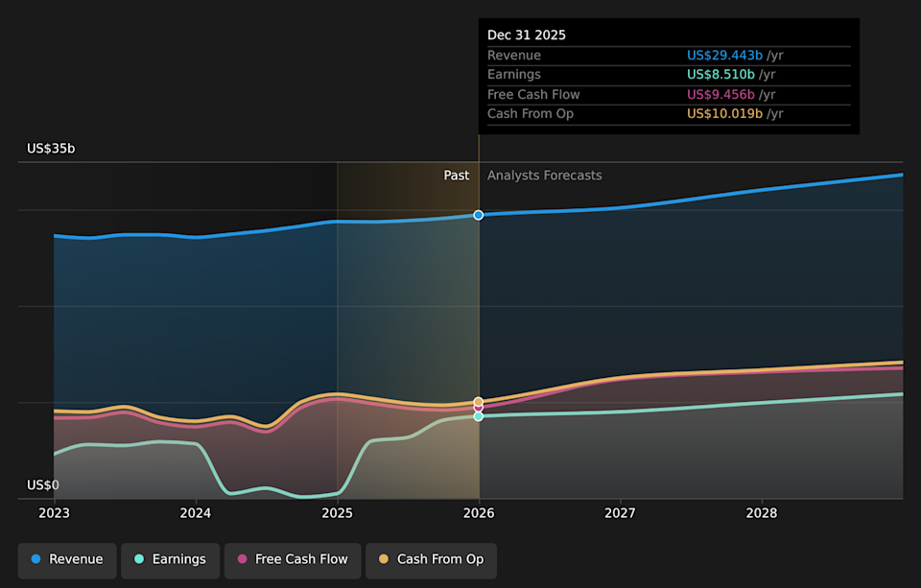Click the highlighted Revenue data point marker

coord(478,215)
